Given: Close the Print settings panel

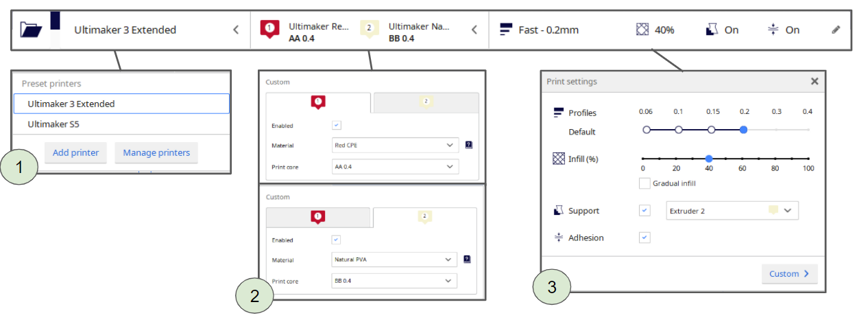Looking at the screenshot, I should (815, 81).
